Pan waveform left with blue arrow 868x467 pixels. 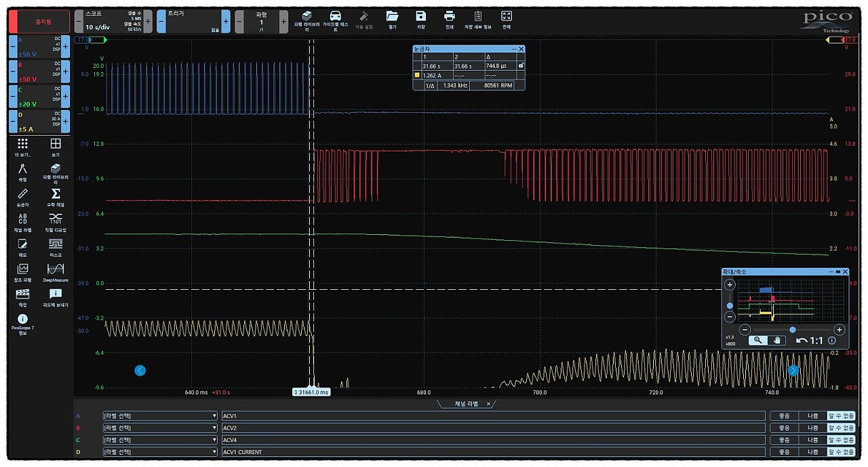click(140, 370)
